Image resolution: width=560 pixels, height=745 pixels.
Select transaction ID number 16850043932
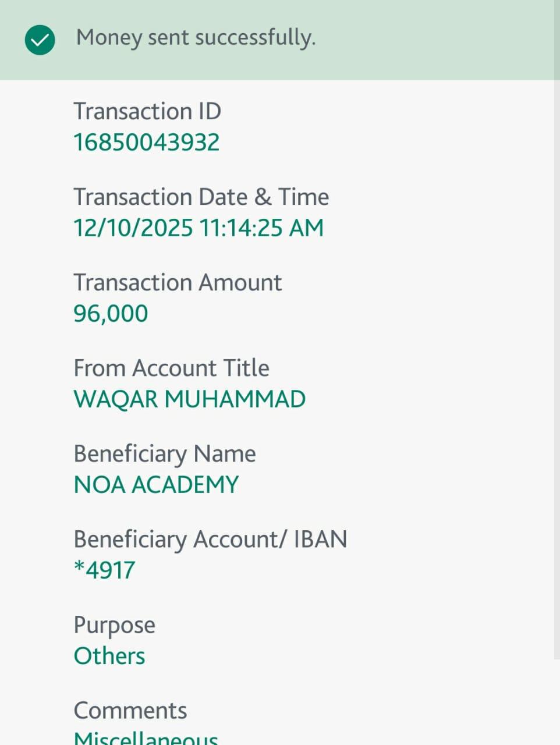click(x=146, y=143)
